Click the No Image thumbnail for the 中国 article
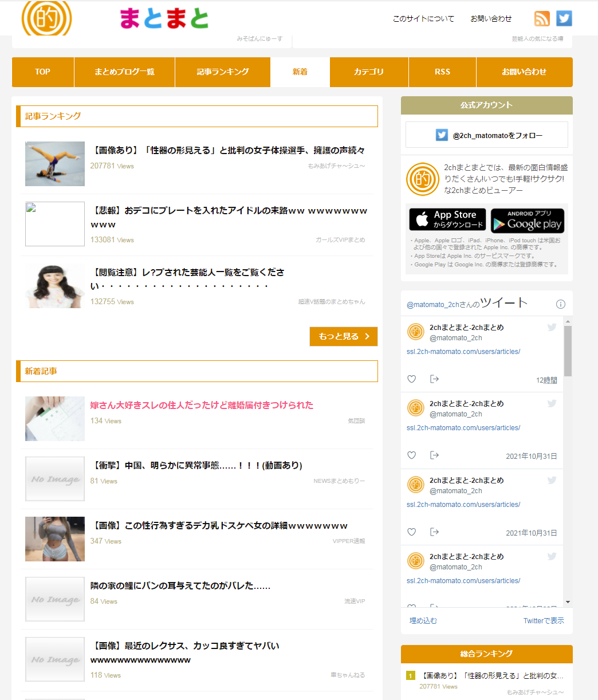This screenshot has height=700, width=598. coord(55,479)
